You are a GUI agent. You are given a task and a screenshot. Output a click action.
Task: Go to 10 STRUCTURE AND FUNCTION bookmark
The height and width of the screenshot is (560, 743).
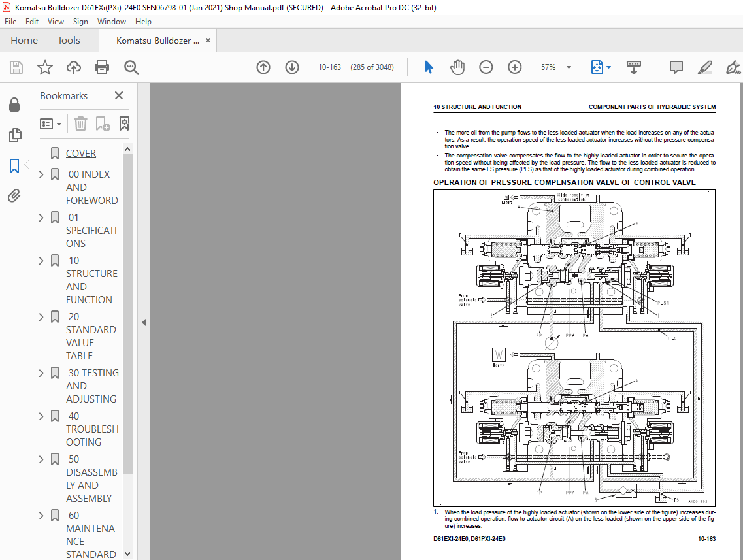click(x=91, y=280)
